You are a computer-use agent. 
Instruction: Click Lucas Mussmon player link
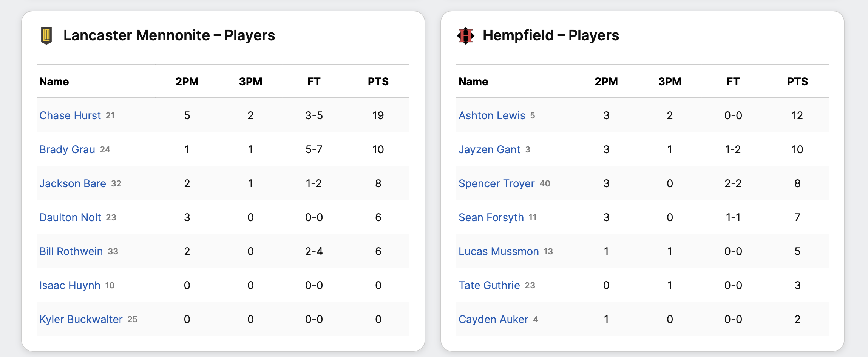click(x=499, y=251)
